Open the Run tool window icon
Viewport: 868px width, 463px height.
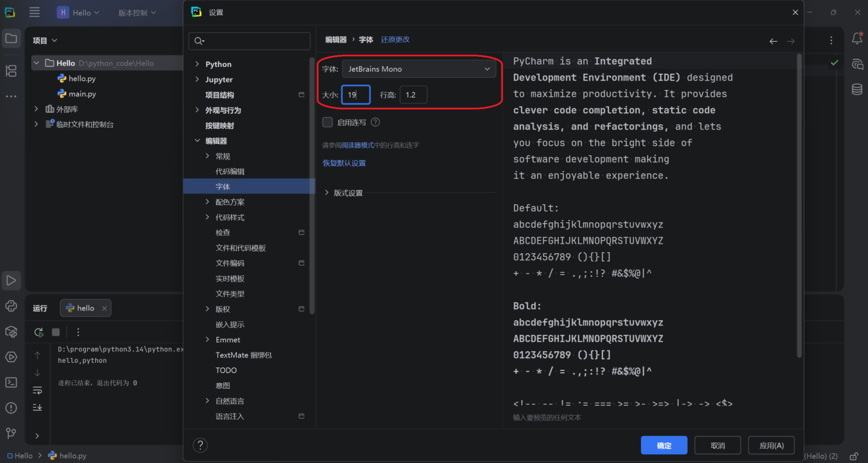pyautogui.click(x=11, y=281)
